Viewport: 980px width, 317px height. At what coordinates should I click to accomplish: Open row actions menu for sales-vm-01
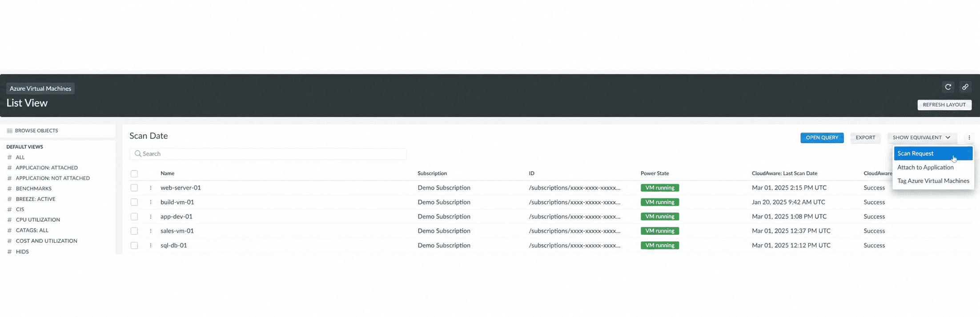point(151,231)
